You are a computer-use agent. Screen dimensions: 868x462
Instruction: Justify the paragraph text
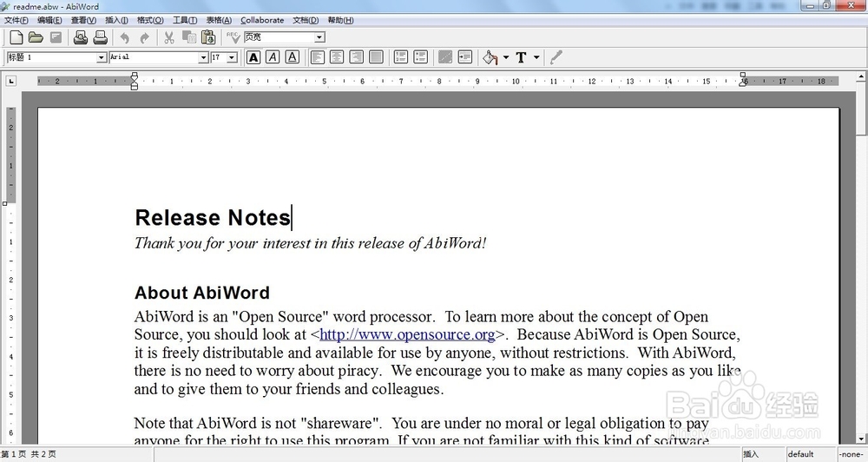tap(377, 57)
